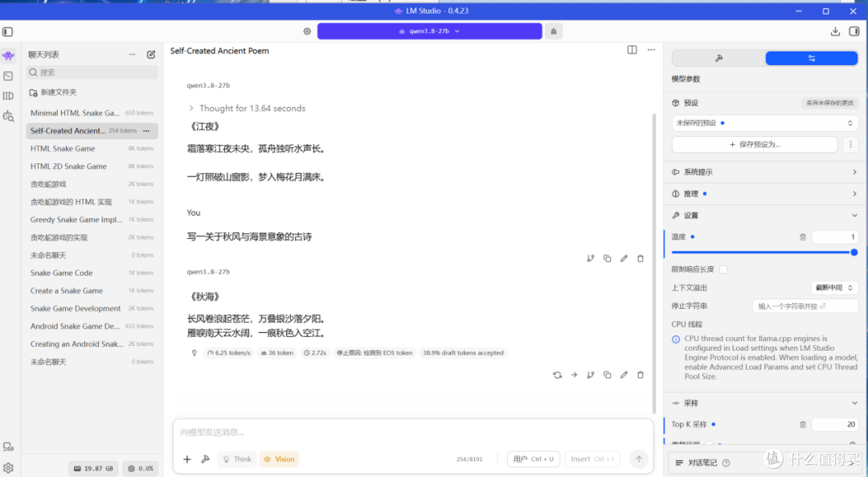
Task: Open the Greedy Snake Game Impl... chat
Action: coord(92,220)
